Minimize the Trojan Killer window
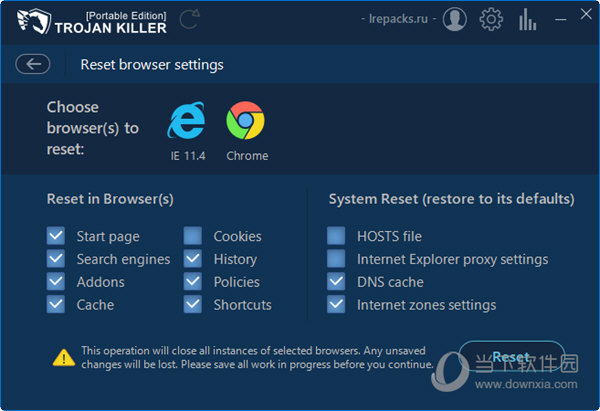The height and width of the screenshot is (411, 600). click(x=561, y=19)
